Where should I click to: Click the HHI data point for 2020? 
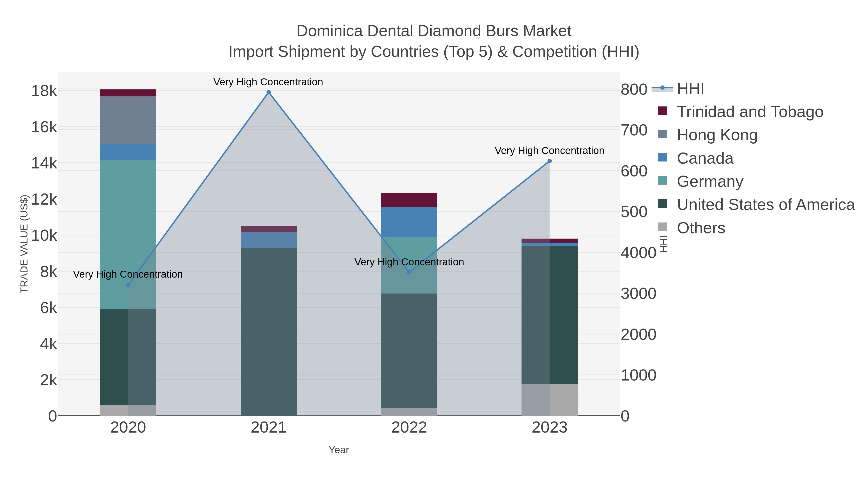tap(128, 285)
